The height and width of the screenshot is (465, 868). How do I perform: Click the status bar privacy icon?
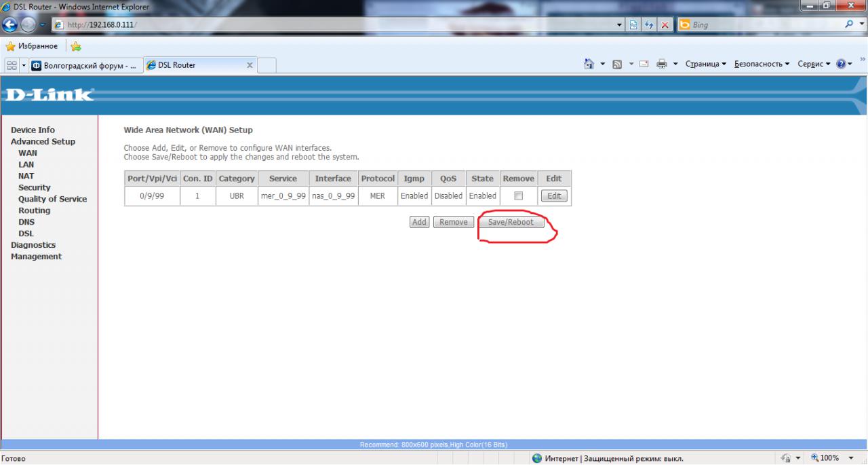787,458
